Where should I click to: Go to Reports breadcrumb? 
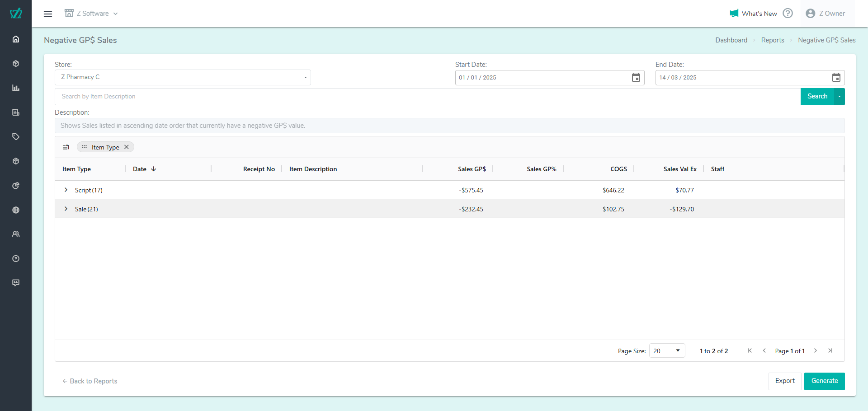click(772, 40)
